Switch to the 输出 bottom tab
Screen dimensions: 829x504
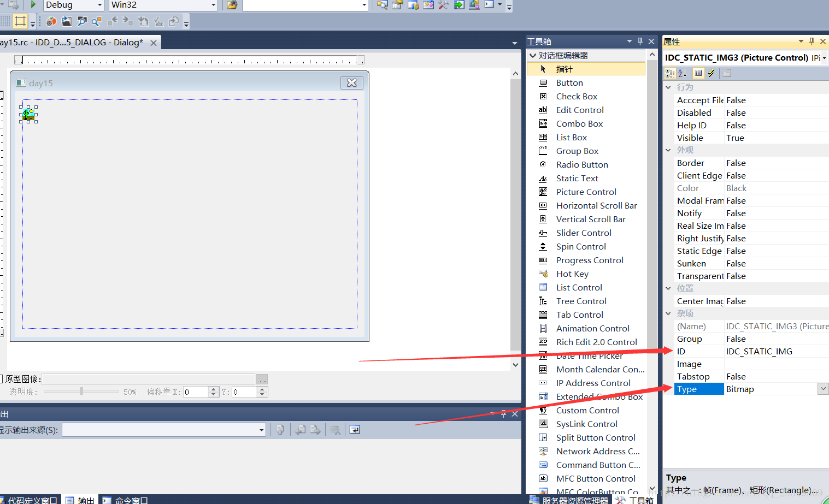click(80, 500)
